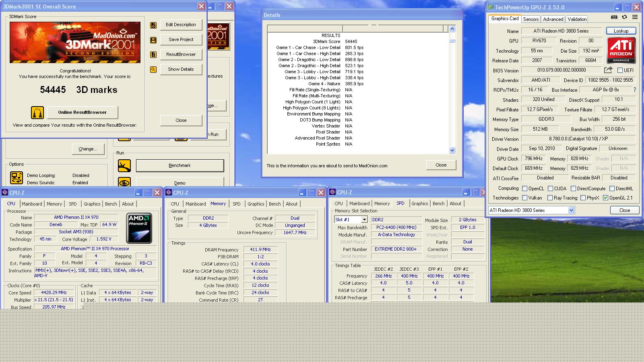
Task: Open About tab in left CPU-Z window
Action: click(128, 204)
